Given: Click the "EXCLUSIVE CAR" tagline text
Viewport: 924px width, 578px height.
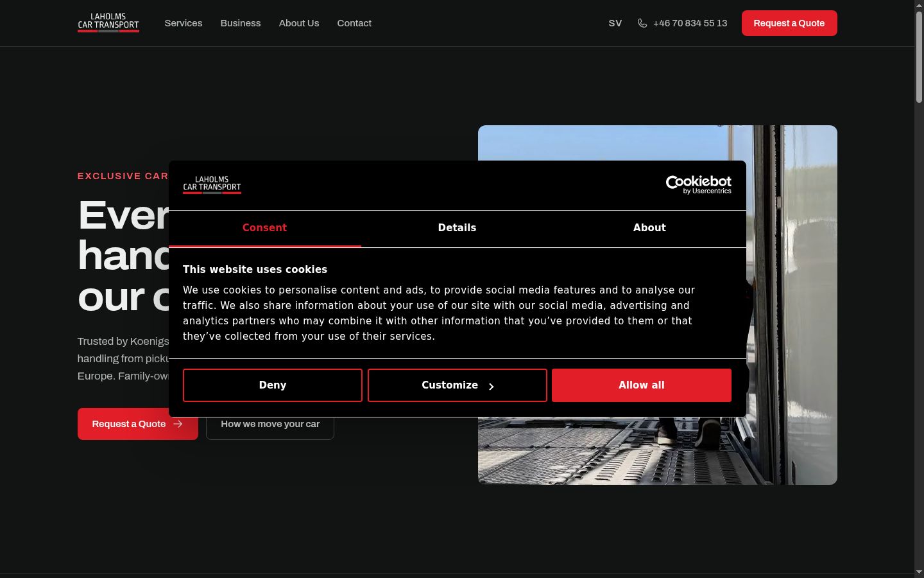Looking at the screenshot, I should pyautogui.click(x=123, y=176).
